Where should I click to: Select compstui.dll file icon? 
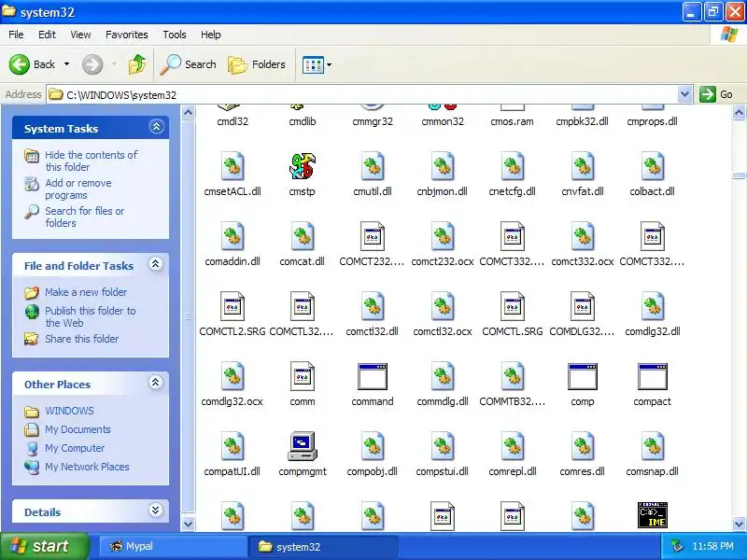(442, 446)
